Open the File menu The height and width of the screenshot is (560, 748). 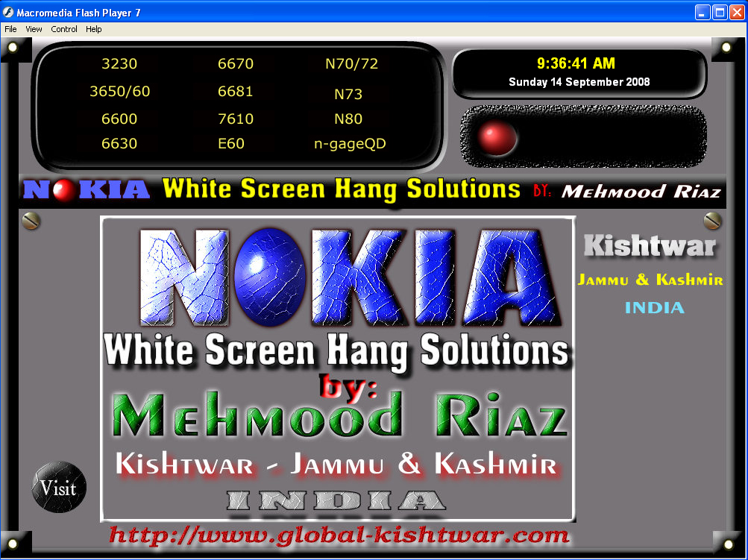[x=10, y=29]
